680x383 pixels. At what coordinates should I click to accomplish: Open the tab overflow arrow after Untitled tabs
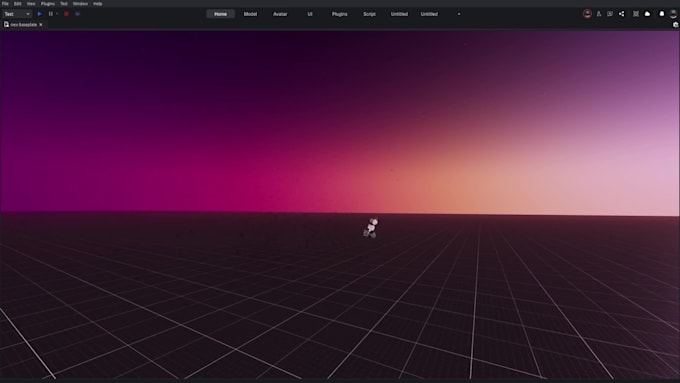coord(459,14)
